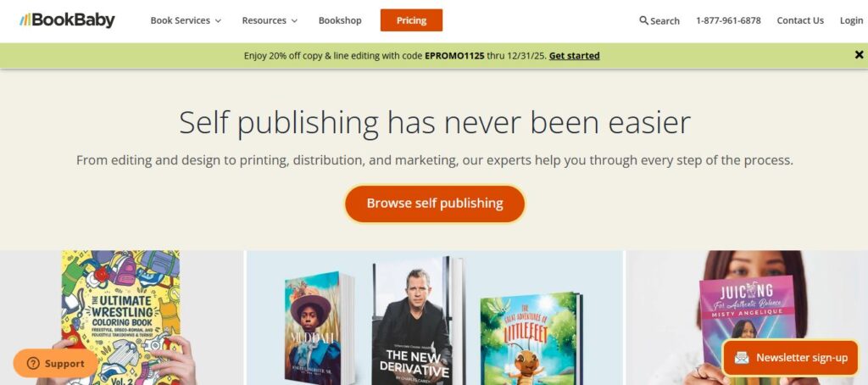The width and height of the screenshot is (868, 385).
Task: Expand the Resources dropdown chevron
Action: (294, 21)
